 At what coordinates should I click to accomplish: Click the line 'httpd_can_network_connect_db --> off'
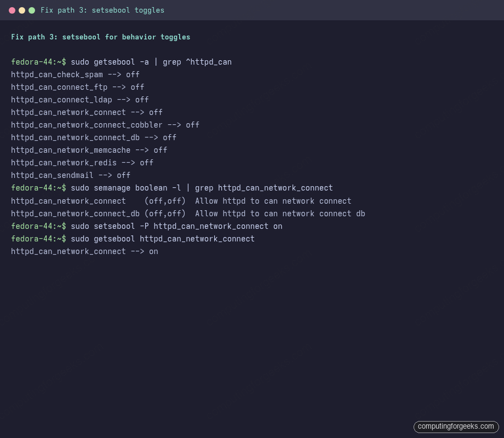point(94,137)
